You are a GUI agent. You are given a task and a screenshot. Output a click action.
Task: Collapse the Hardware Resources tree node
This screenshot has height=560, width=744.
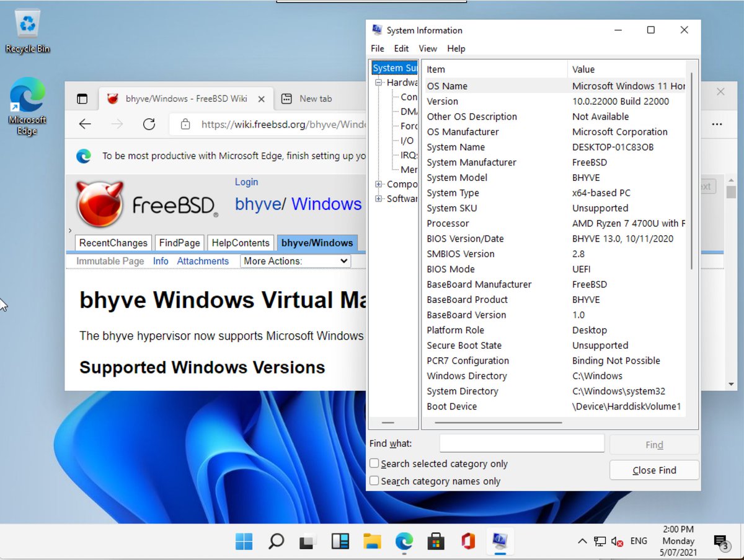pyautogui.click(x=379, y=82)
